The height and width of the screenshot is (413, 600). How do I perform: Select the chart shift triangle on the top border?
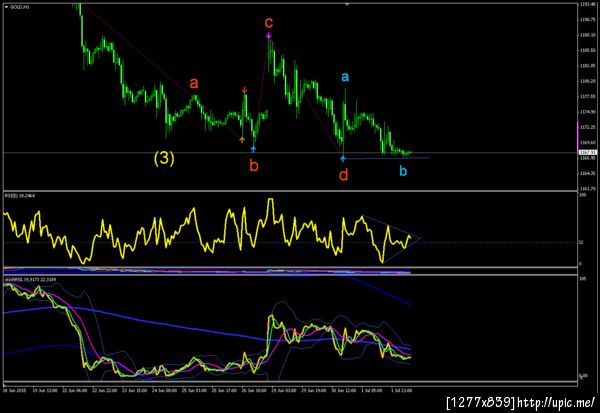tap(347, 5)
